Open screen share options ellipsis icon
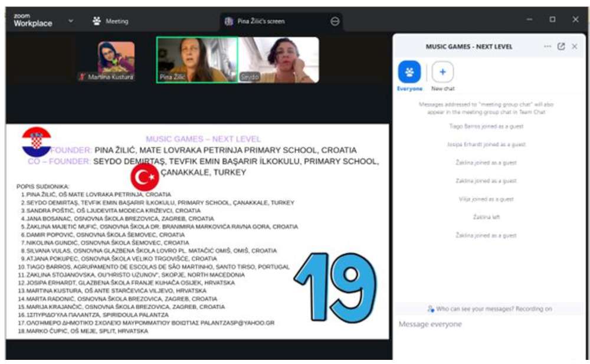The width and height of the screenshot is (590, 364). point(335,21)
